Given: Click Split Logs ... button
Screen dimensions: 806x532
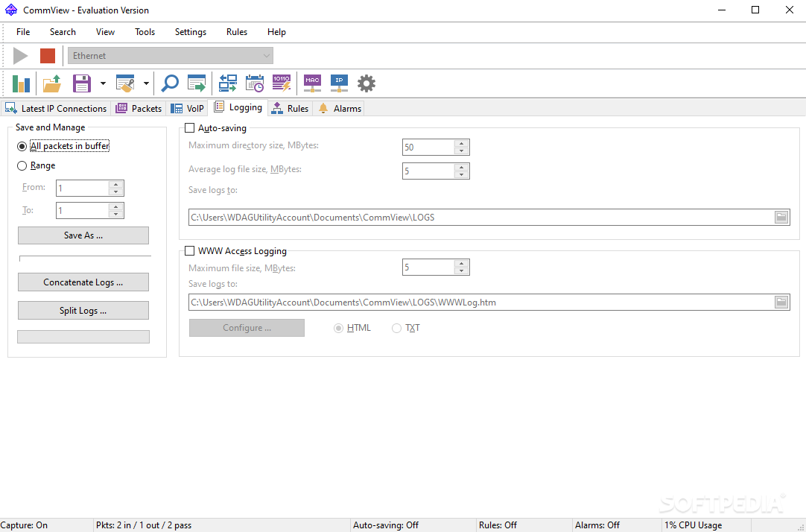Looking at the screenshot, I should (83, 311).
